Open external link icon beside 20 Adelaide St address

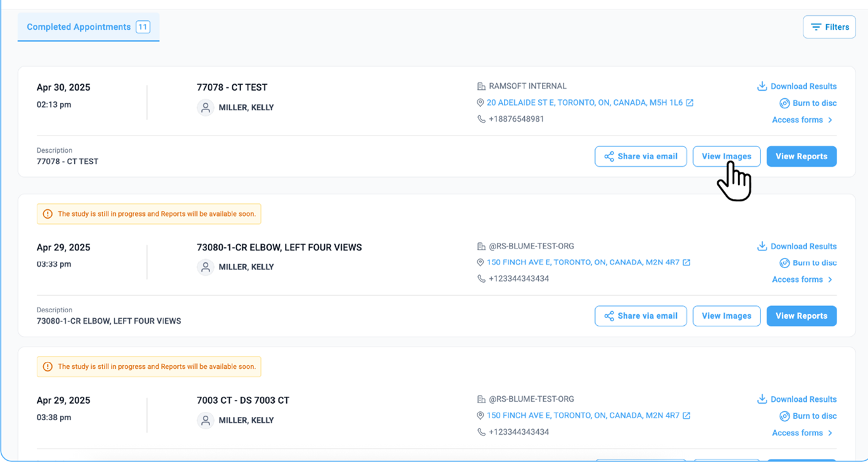tap(690, 103)
